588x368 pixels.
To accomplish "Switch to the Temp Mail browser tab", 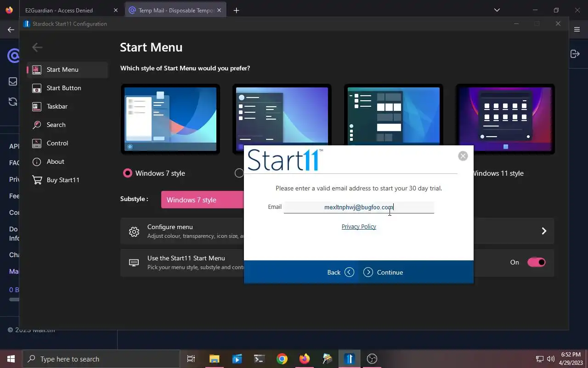I will 176,10.
